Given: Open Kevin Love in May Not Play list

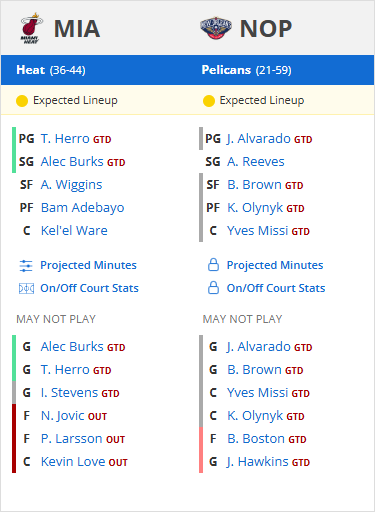Looking at the screenshot, I should coord(73,462).
